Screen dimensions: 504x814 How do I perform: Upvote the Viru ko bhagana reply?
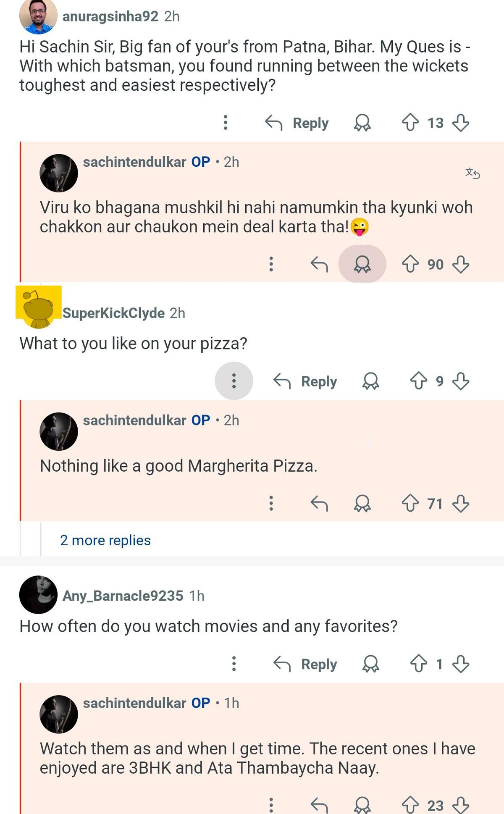[410, 264]
